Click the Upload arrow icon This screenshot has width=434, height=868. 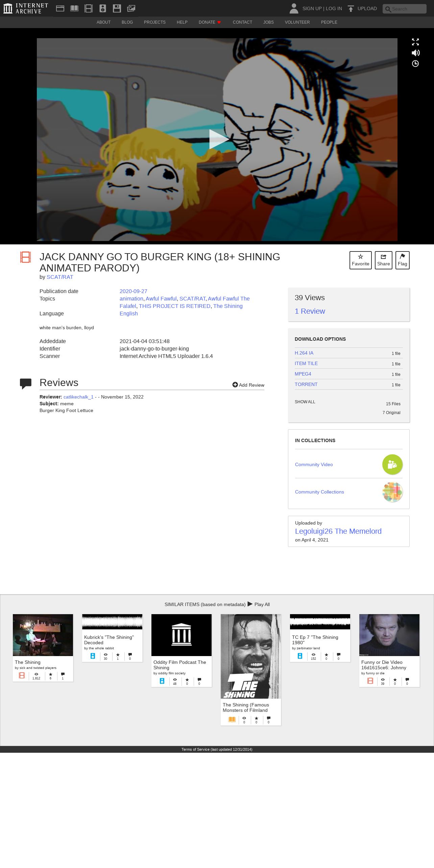click(351, 8)
